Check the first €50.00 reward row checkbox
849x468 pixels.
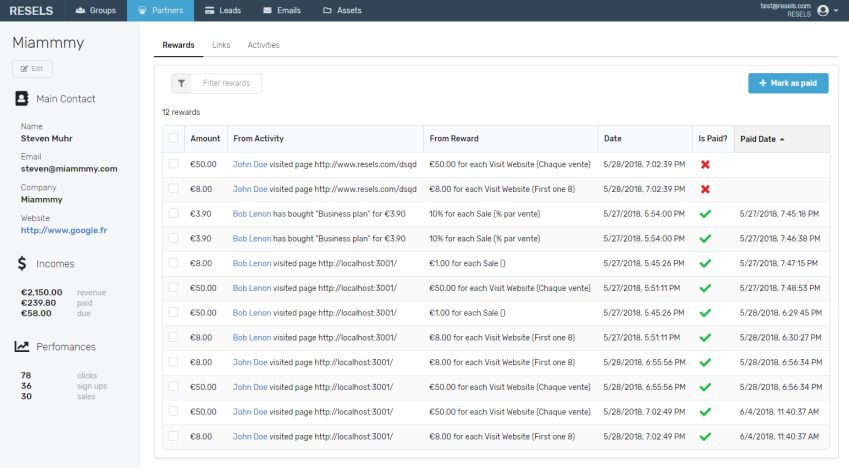coord(174,164)
